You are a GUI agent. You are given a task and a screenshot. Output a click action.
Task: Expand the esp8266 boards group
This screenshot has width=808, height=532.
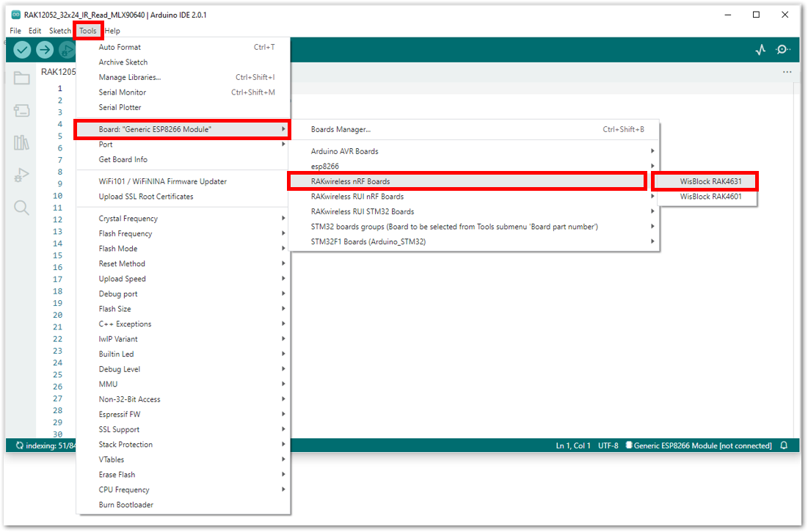[x=474, y=167]
